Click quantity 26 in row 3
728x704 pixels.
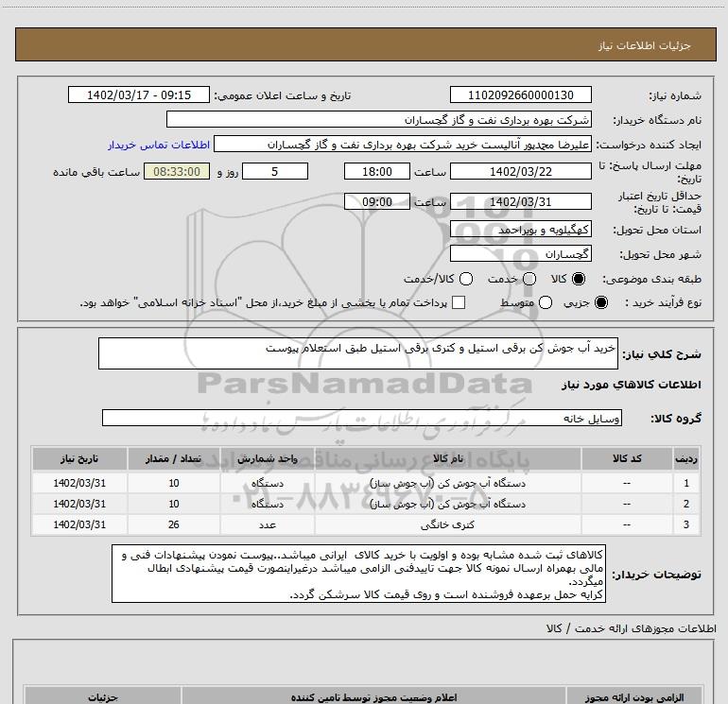174,524
